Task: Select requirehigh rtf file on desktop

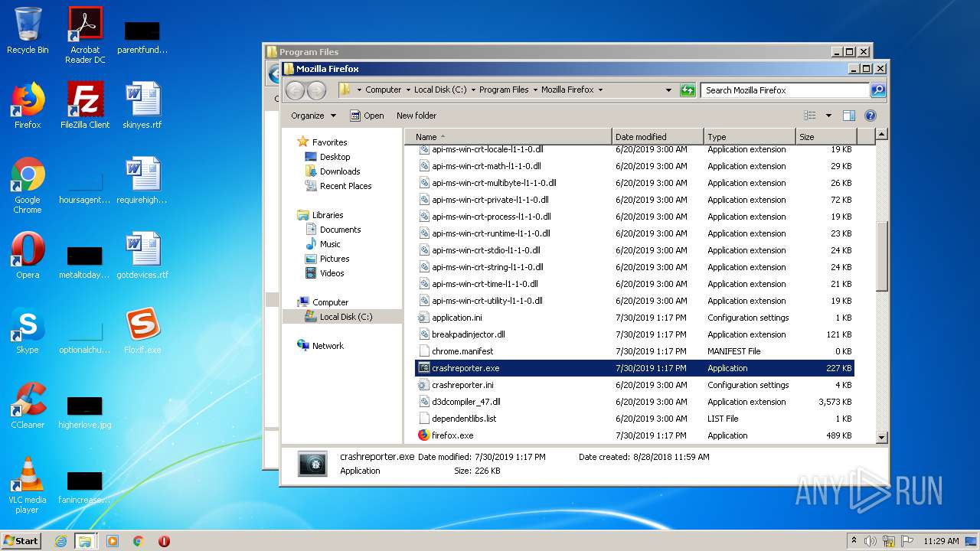Action: [x=142, y=181]
